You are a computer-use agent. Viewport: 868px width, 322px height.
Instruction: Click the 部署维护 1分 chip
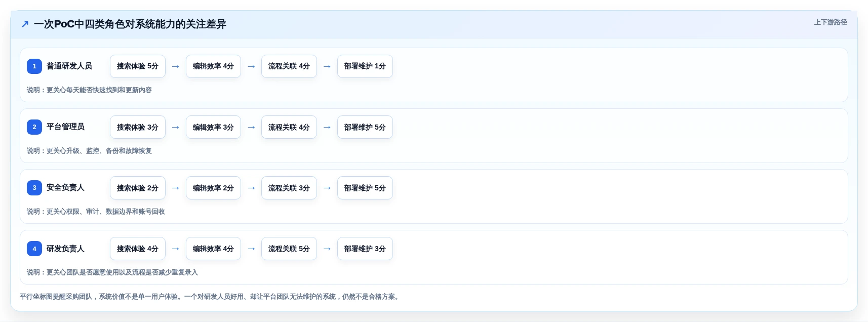click(x=365, y=66)
